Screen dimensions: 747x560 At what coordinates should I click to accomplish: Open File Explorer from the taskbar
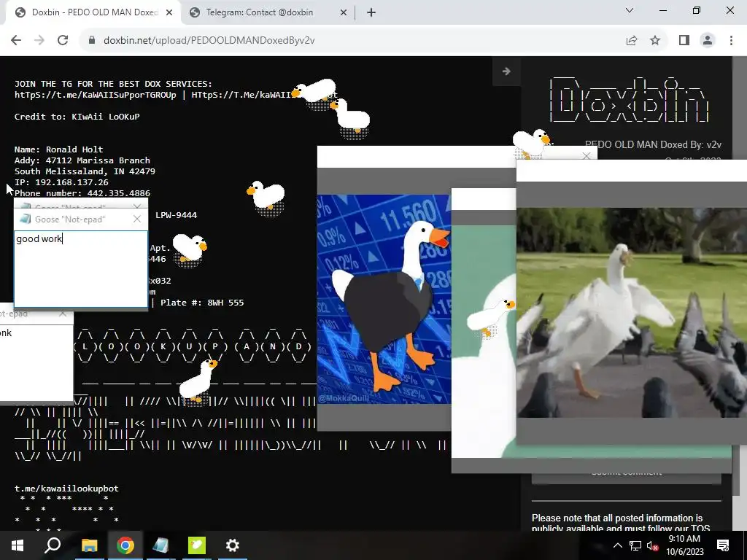click(x=89, y=545)
